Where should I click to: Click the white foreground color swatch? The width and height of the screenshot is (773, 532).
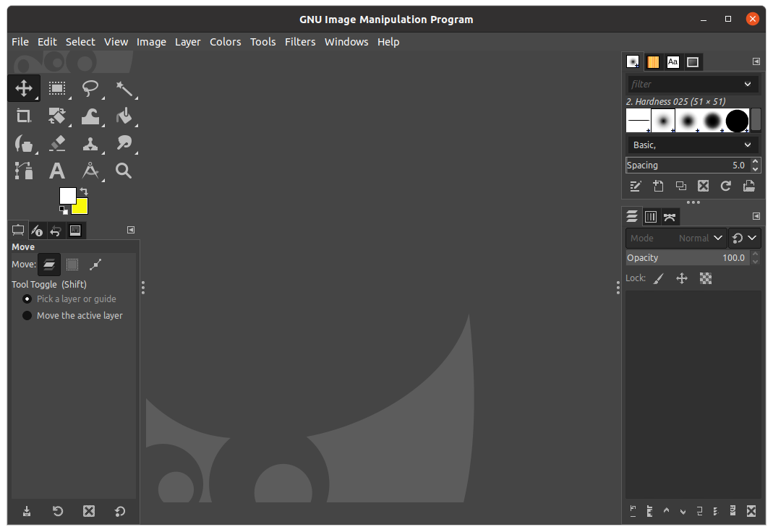pyautogui.click(x=66, y=194)
